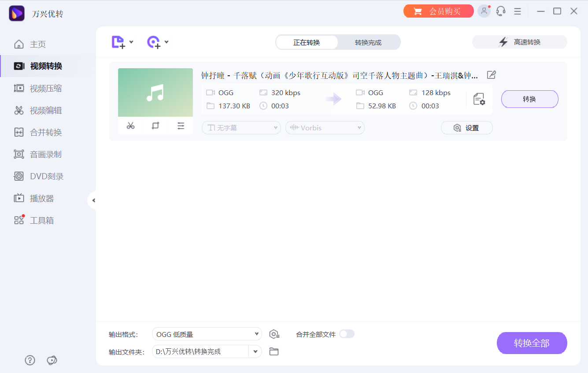Click the help question mark icon
Viewport: 588px width, 373px height.
(x=30, y=360)
